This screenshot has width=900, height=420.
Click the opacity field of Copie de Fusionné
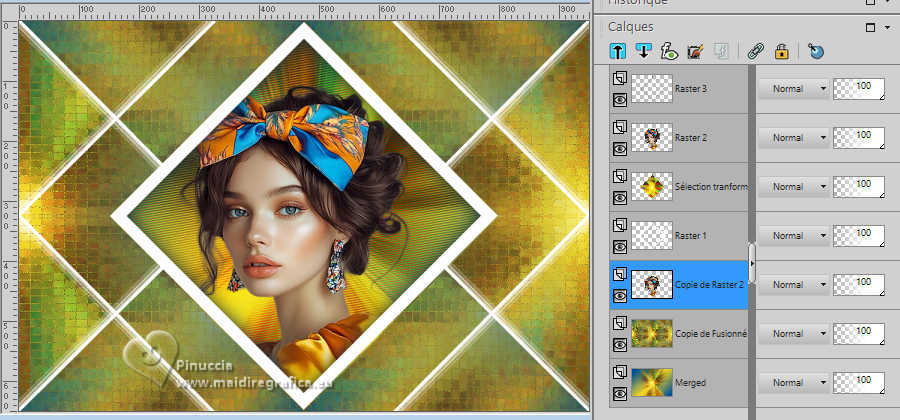[x=859, y=333]
